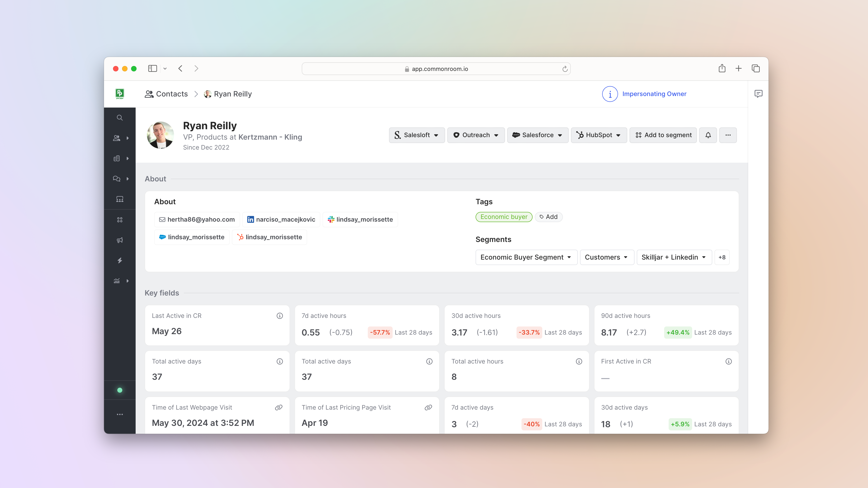
Task: Open the three-dots more actions menu
Action: coord(728,135)
